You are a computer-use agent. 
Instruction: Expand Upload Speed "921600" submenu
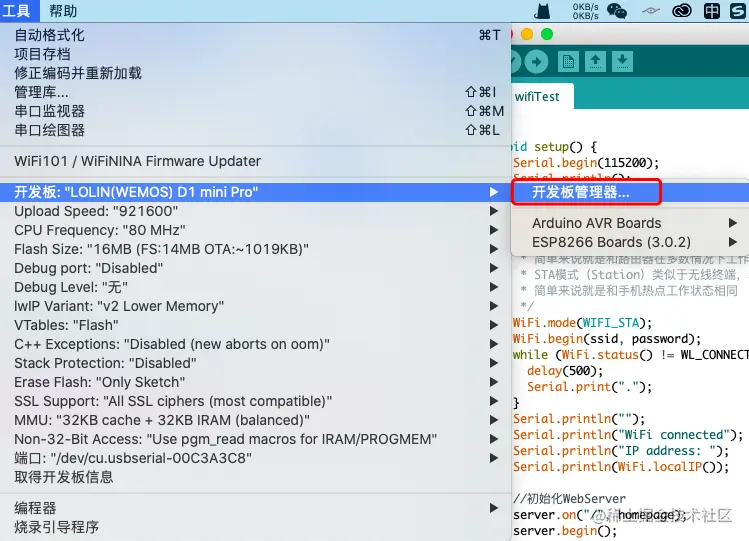(256, 211)
